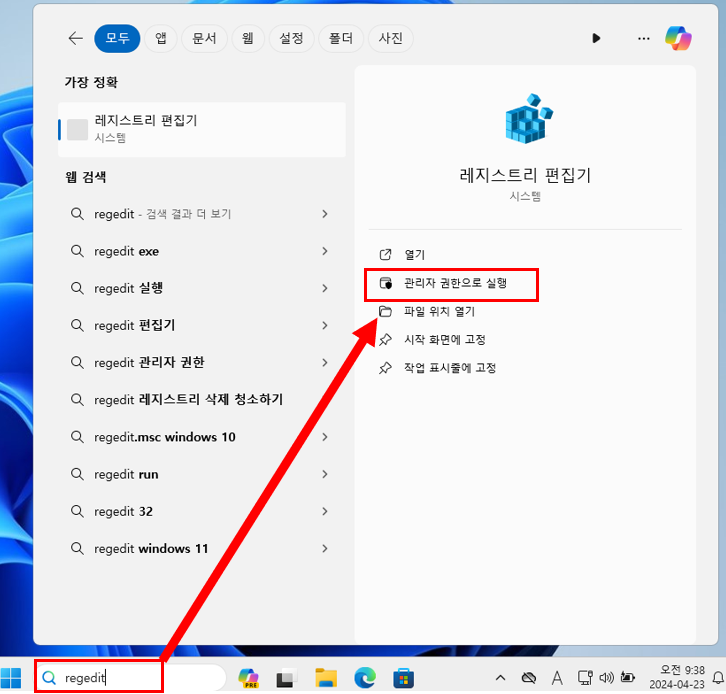The image size is (726, 694).
Task: Toggle IME input mode A indicator
Action: 557,678
